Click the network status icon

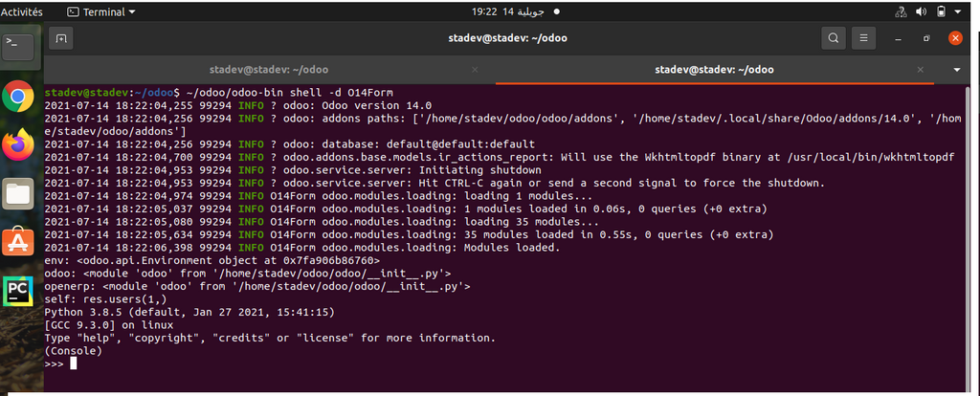[x=900, y=11]
